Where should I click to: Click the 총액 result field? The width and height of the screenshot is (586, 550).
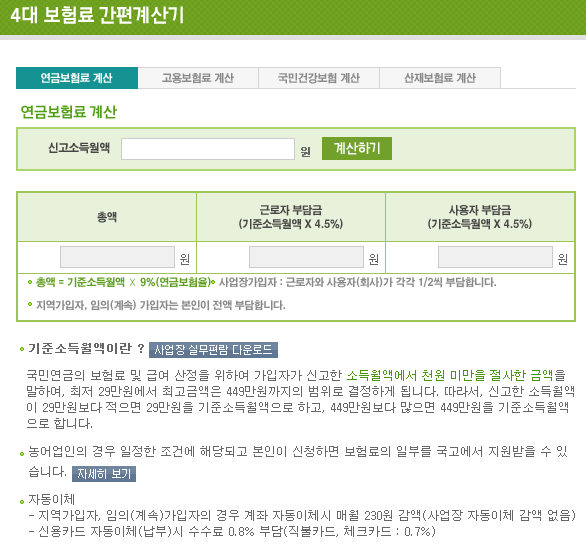coord(117,257)
